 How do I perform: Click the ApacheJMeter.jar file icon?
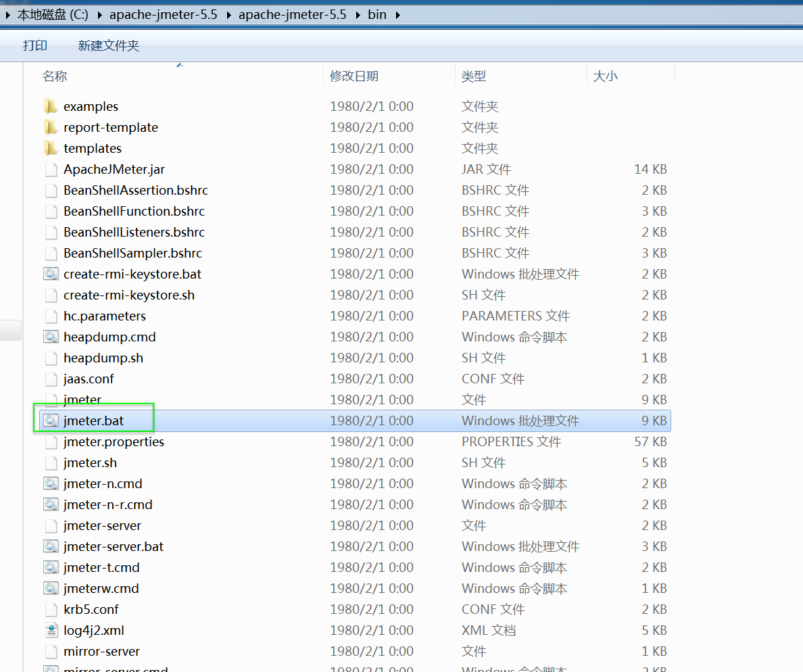[51, 169]
